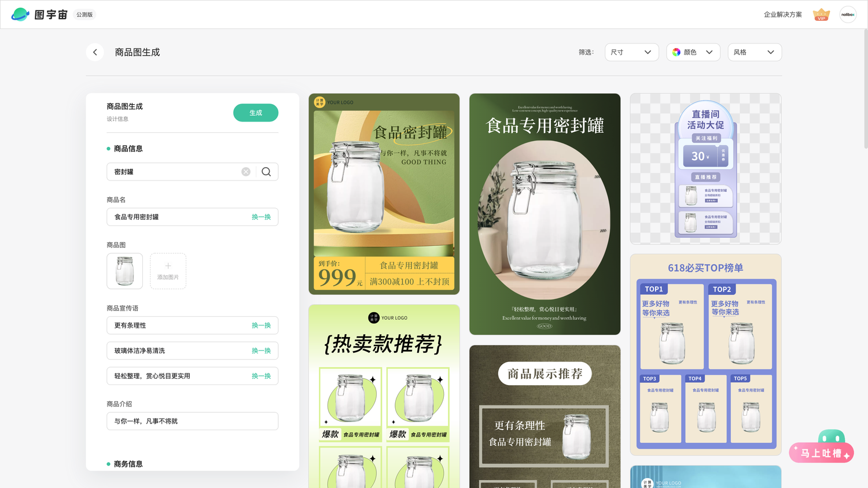The image size is (868, 488).
Task: Open the 直播间活动大促 template
Action: click(705, 169)
